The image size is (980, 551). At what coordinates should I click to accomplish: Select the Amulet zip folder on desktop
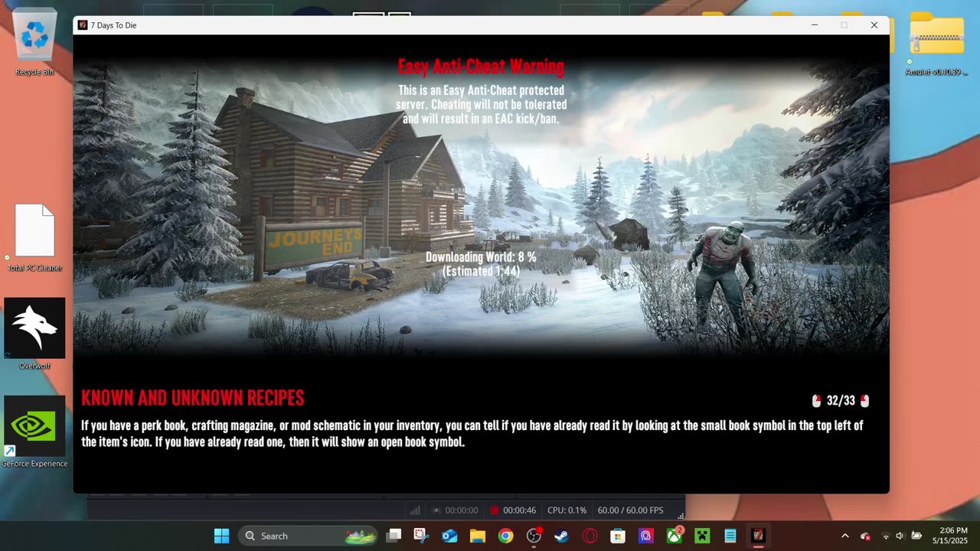click(936, 44)
